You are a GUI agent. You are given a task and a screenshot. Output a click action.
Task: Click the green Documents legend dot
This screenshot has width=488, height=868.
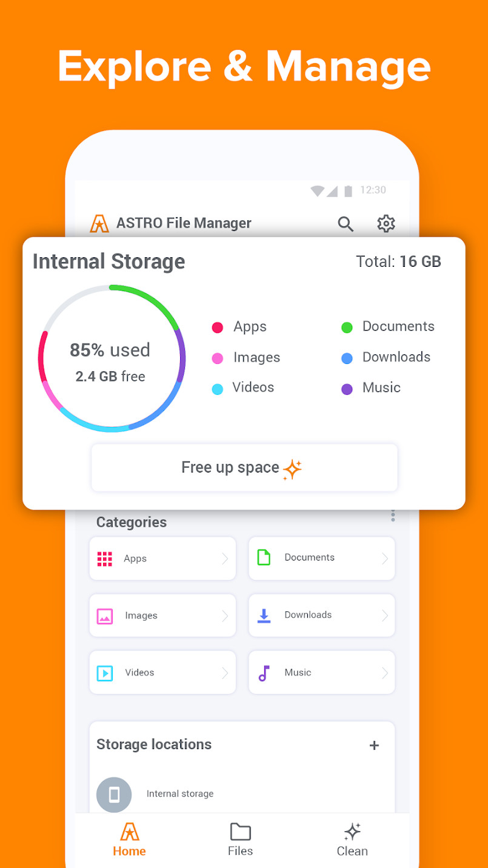[x=347, y=328]
